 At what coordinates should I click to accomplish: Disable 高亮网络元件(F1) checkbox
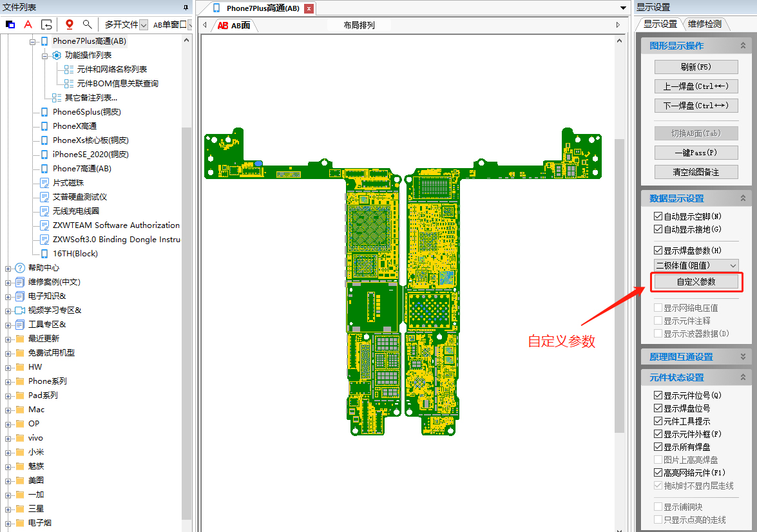[x=658, y=473]
